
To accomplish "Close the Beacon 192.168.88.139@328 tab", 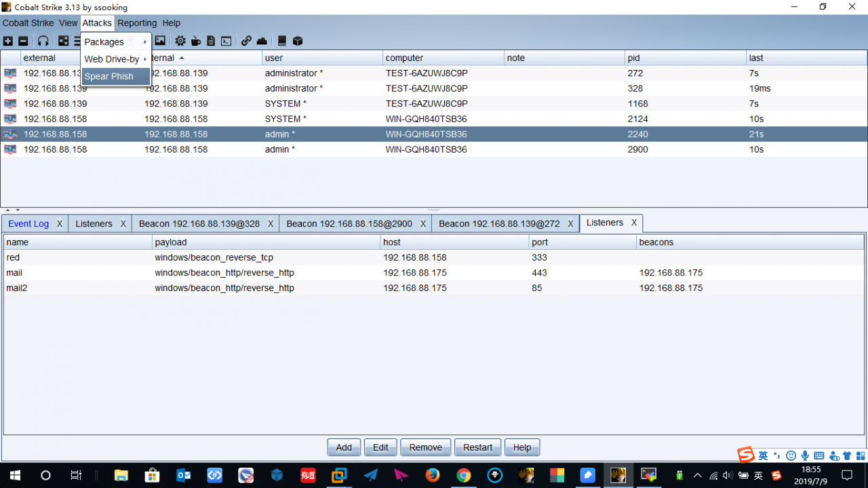I will click(271, 224).
